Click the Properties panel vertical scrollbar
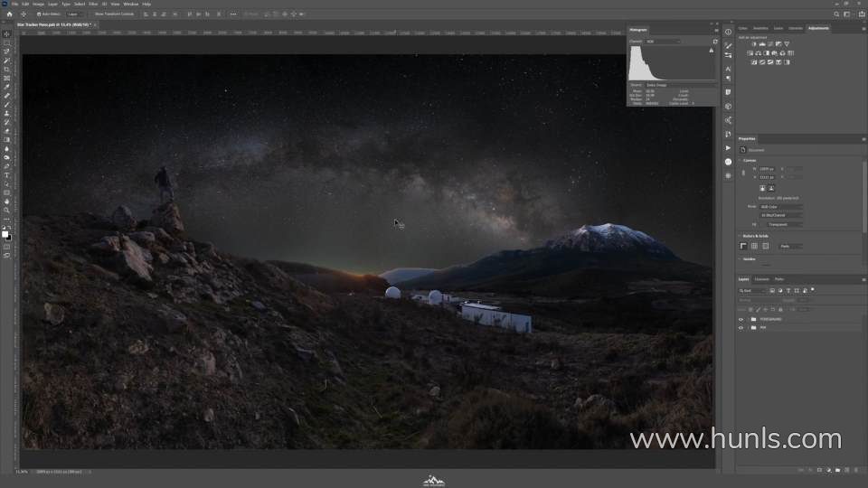 click(x=864, y=196)
